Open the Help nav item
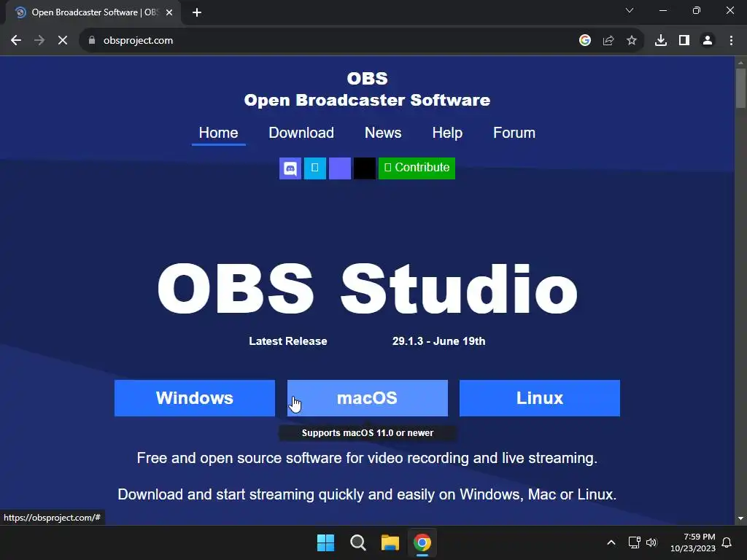 click(447, 133)
